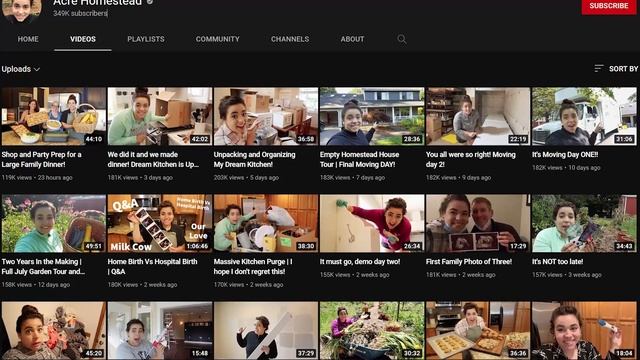Viewport: 640px width, 360px height.
Task: Click '203K views • 5 days ago' text
Action: (246, 178)
